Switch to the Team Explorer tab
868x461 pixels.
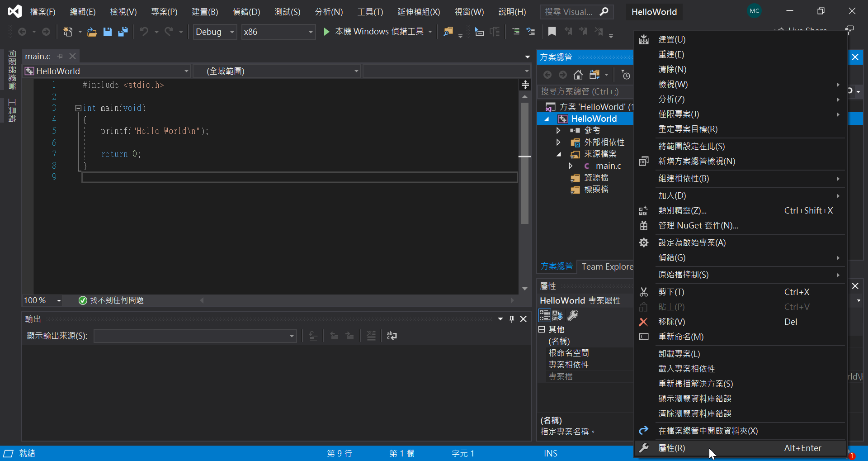[607, 266]
